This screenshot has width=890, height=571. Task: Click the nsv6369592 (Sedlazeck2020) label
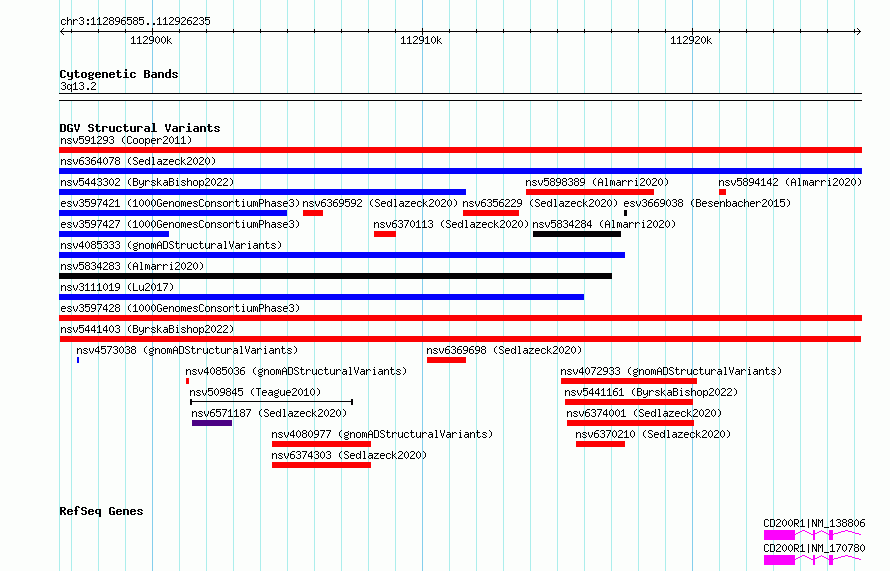[380, 203]
